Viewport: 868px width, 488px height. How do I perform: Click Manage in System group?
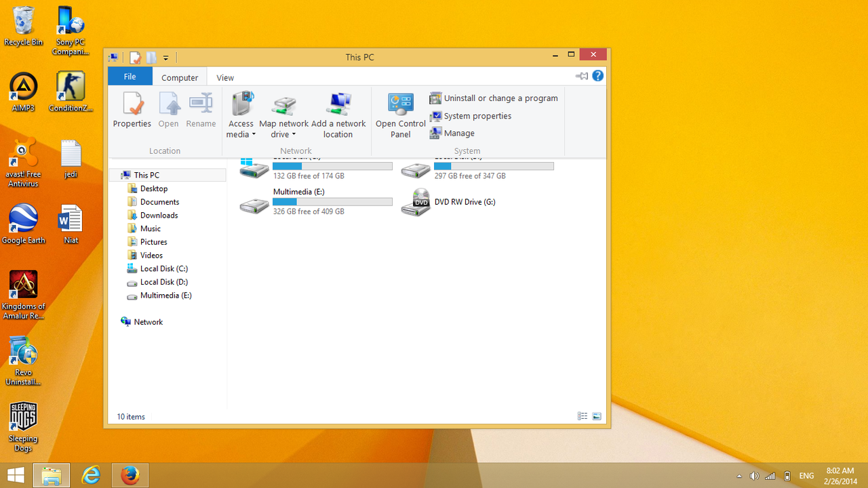click(x=452, y=134)
